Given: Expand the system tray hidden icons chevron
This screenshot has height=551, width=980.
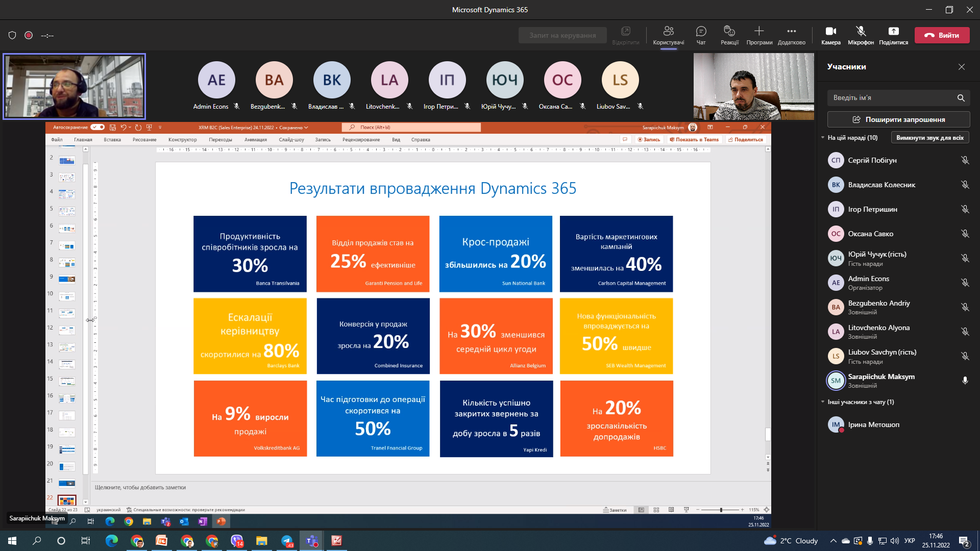Looking at the screenshot, I should (833, 541).
